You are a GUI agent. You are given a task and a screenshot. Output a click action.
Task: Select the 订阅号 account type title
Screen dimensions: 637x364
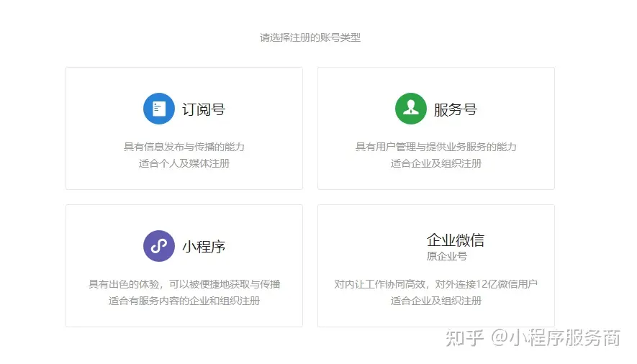(204, 109)
